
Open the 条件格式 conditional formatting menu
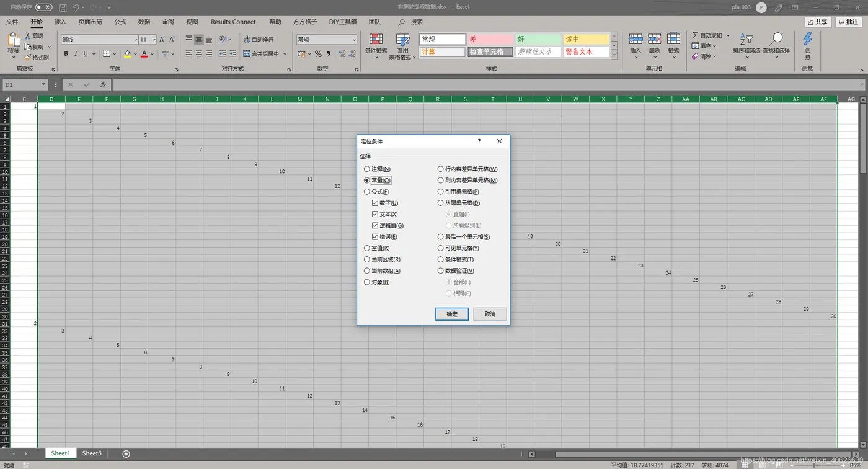pos(376,46)
